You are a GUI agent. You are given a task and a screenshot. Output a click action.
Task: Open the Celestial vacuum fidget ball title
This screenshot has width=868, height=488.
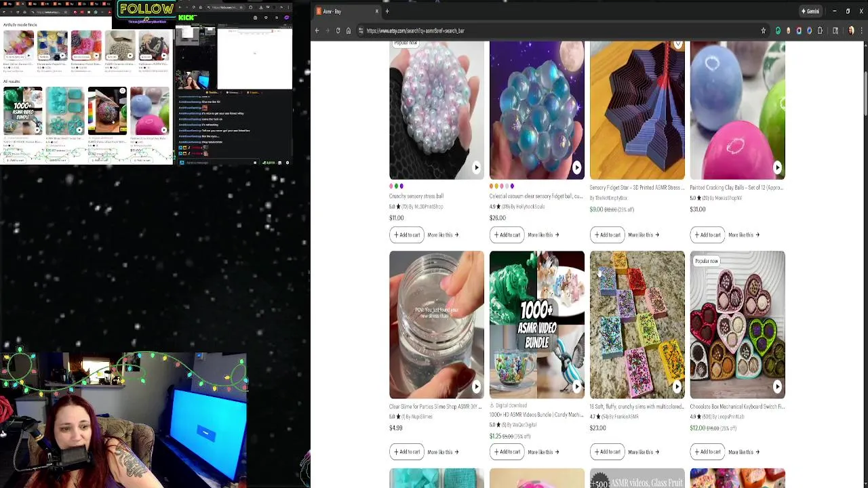536,197
